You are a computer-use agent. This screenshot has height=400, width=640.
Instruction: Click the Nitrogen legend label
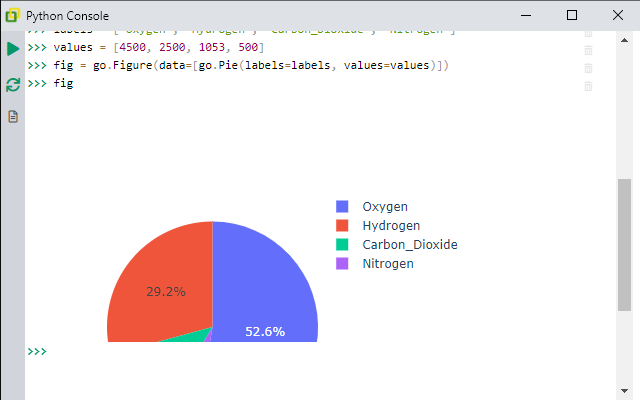388,264
